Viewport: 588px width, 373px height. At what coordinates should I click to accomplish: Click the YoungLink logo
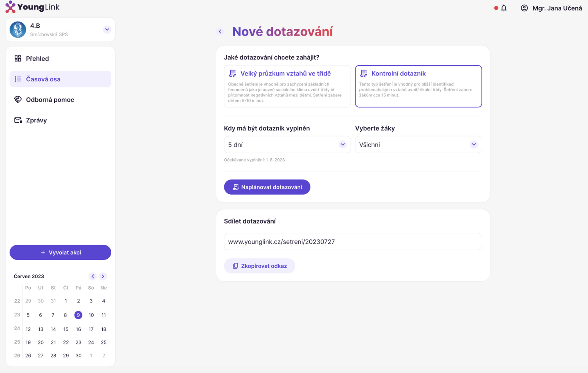[32, 7]
